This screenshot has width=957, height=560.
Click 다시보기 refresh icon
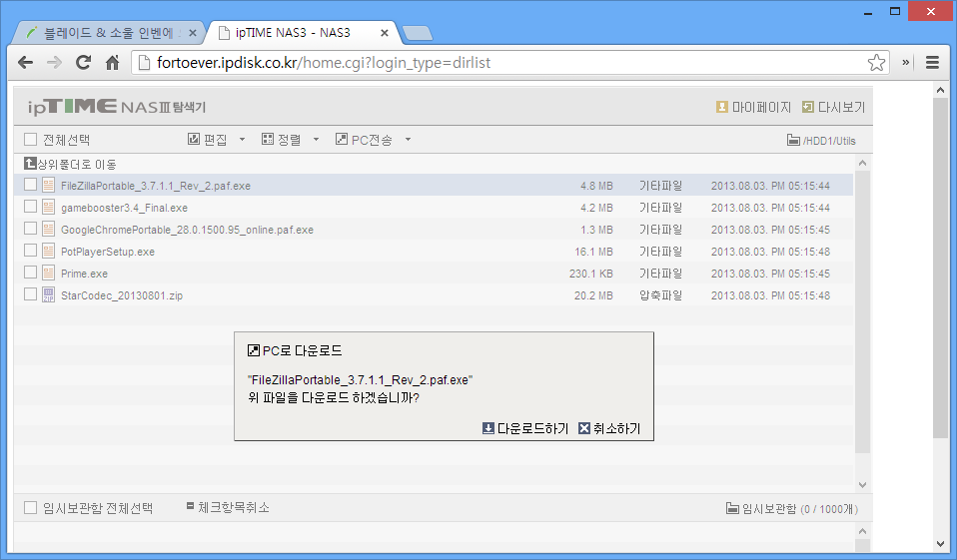click(x=807, y=107)
